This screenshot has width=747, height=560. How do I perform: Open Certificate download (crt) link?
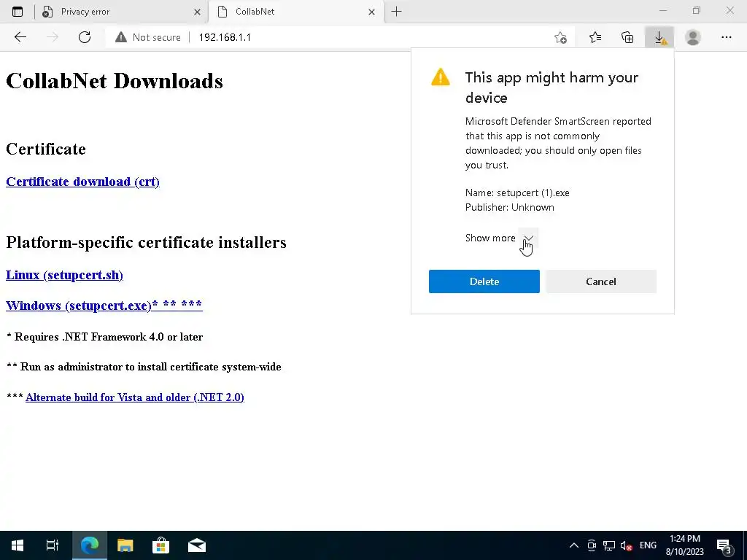coord(82,182)
